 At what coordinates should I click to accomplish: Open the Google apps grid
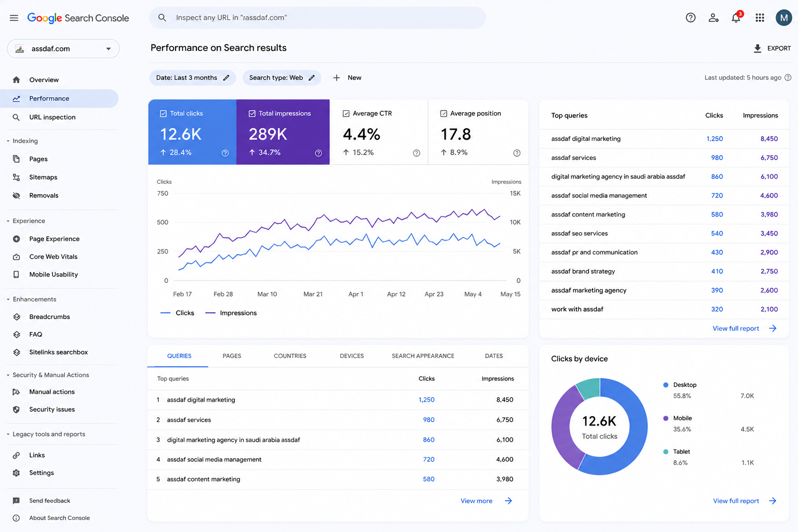click(x=760, y=18)
